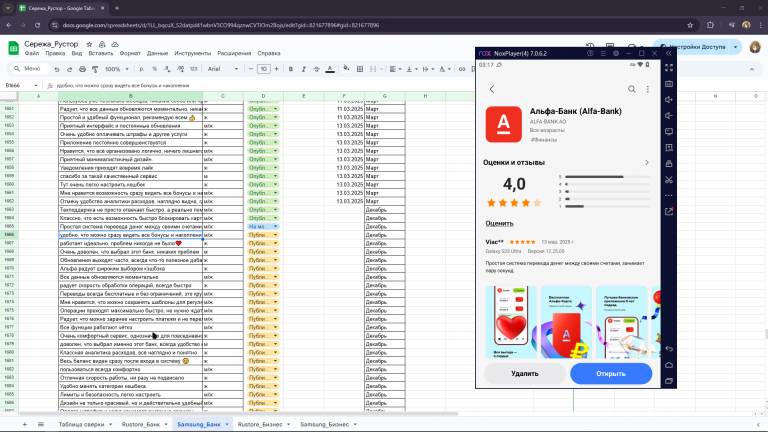768x432 pixels.
Task: Open the status dropdown in row 1666
Action: [275, 235]
